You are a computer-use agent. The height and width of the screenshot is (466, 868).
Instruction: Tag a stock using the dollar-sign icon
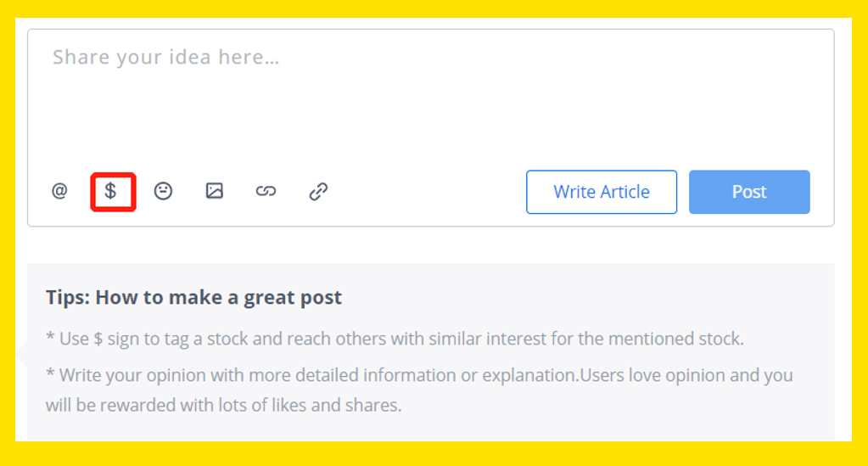110,191
